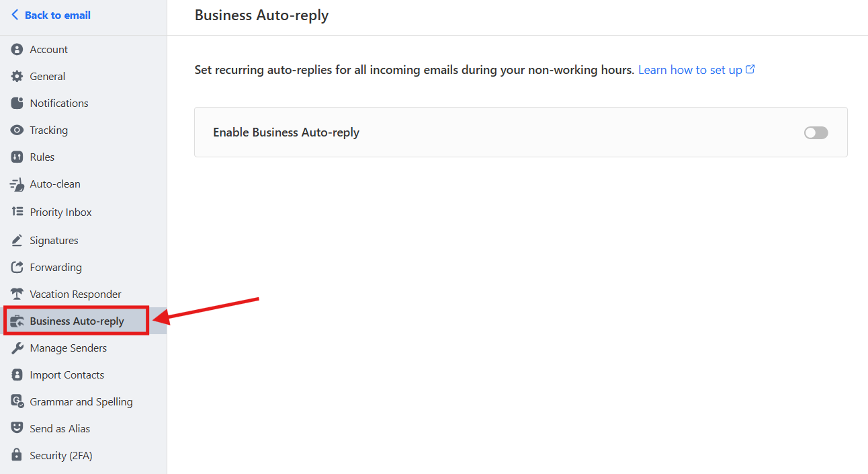Click the General gear icon
The height and width of the screenshot is (474, 868).
pyautogui.click(x=17, y=76)
